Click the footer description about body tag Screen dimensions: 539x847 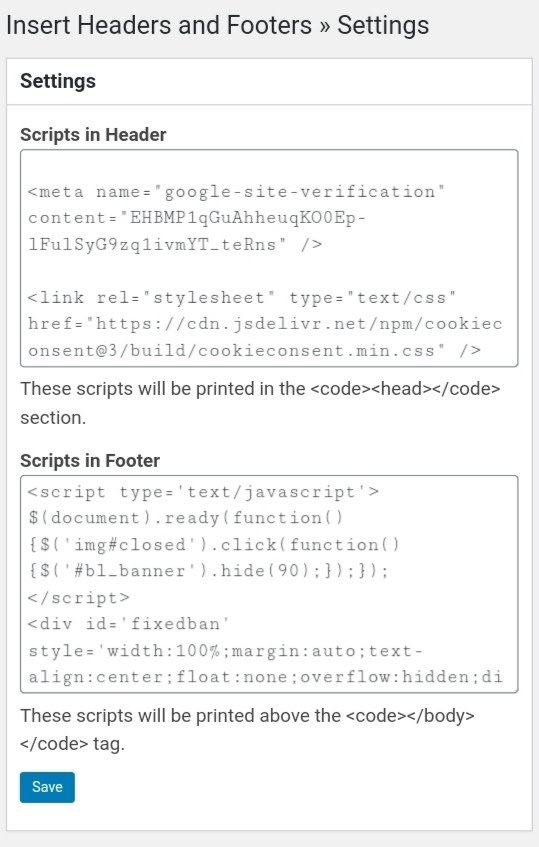(247, 729)
